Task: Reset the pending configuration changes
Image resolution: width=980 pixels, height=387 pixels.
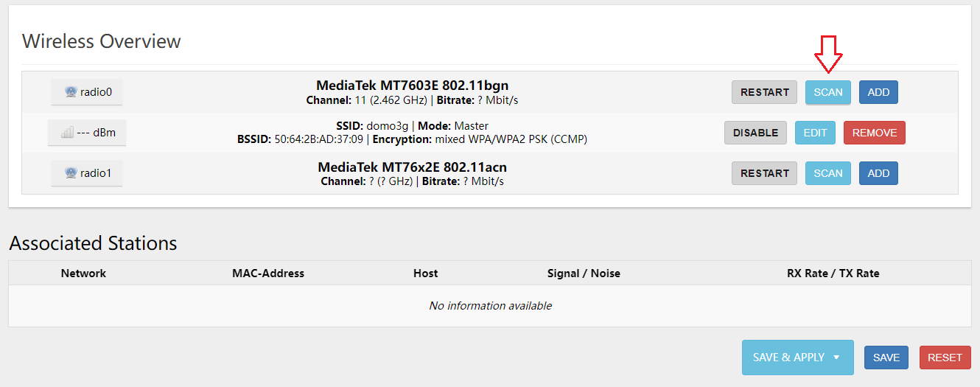Action: coord(945,358)
